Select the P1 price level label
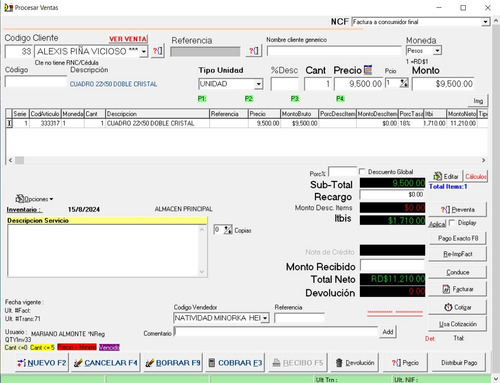This screenshot has width=500, height=383. click(x=202, y=99)
